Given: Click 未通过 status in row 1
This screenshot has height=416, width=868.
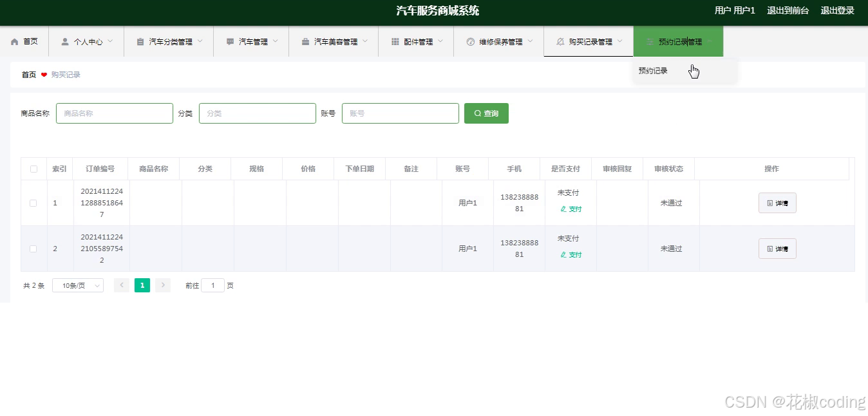Looking at the screenshot, I should click(x=671, y=203).
